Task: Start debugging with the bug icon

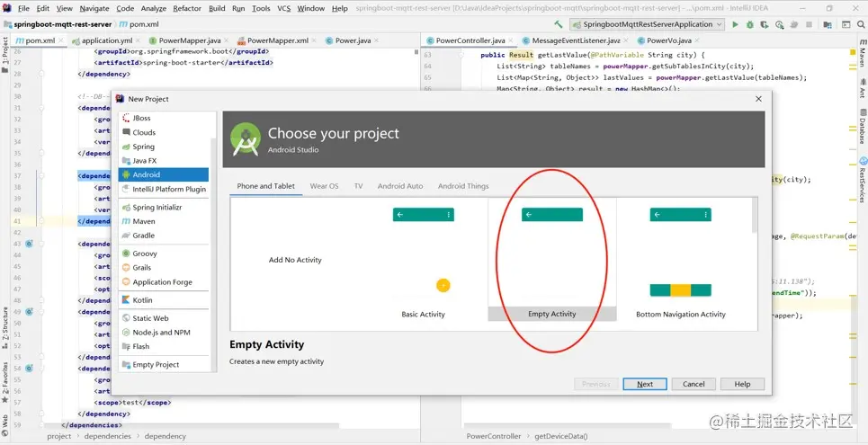Action: click(x=750, y=24)
